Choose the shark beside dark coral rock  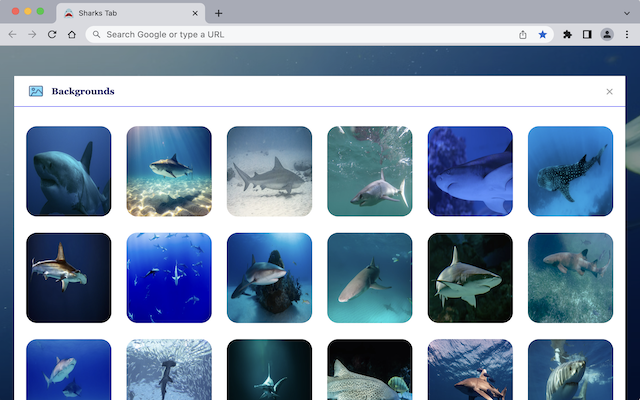269,278
